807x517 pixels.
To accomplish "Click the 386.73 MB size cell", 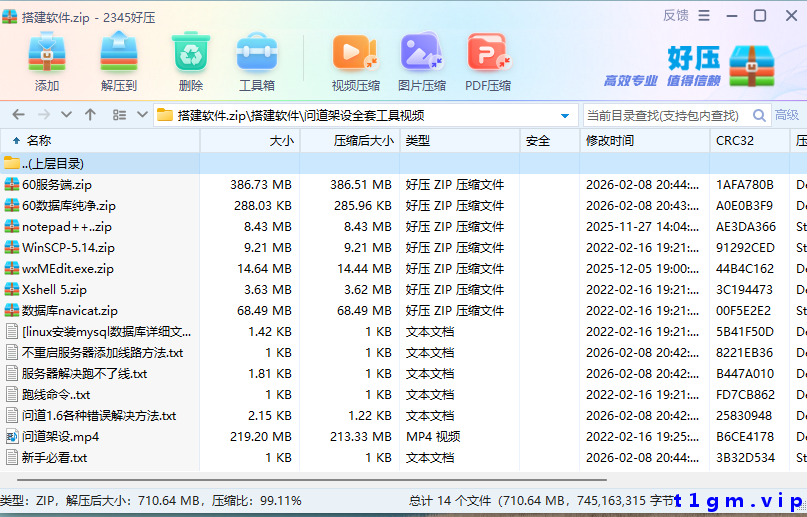I will pyautogui.click(x=261, y=185).
